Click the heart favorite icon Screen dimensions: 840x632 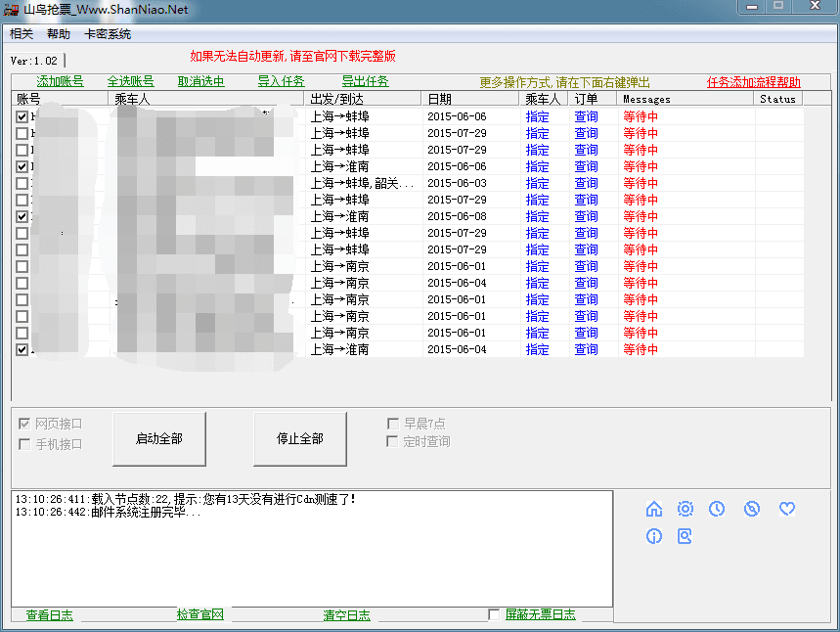787,509
